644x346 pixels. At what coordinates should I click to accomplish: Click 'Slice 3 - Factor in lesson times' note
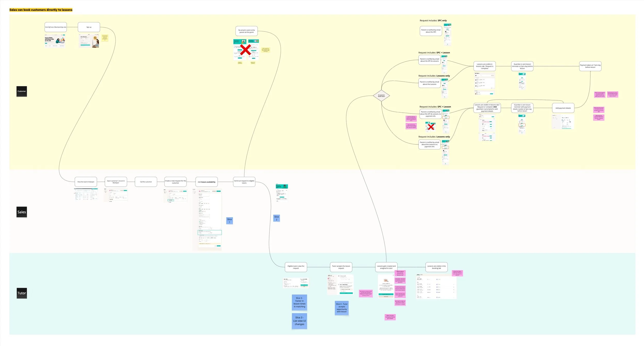(x=299, y=302)
